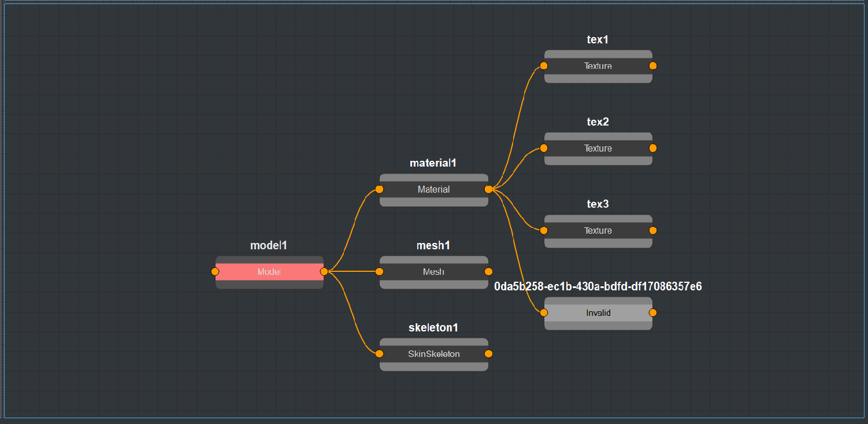The height and width of the screenshot is (424, 868).
Task: Select the Mesh node body
Action: pos(433,272)
